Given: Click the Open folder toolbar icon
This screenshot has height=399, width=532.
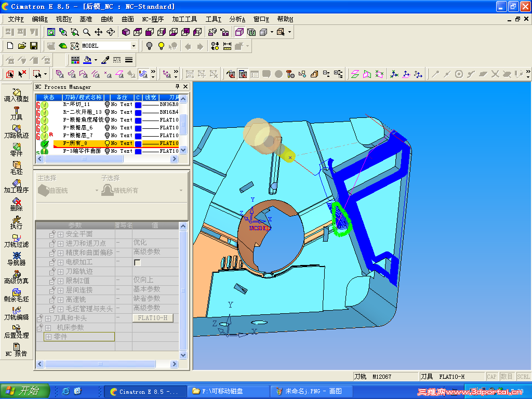Looking at the screenshot, I should tap(22, 46).
